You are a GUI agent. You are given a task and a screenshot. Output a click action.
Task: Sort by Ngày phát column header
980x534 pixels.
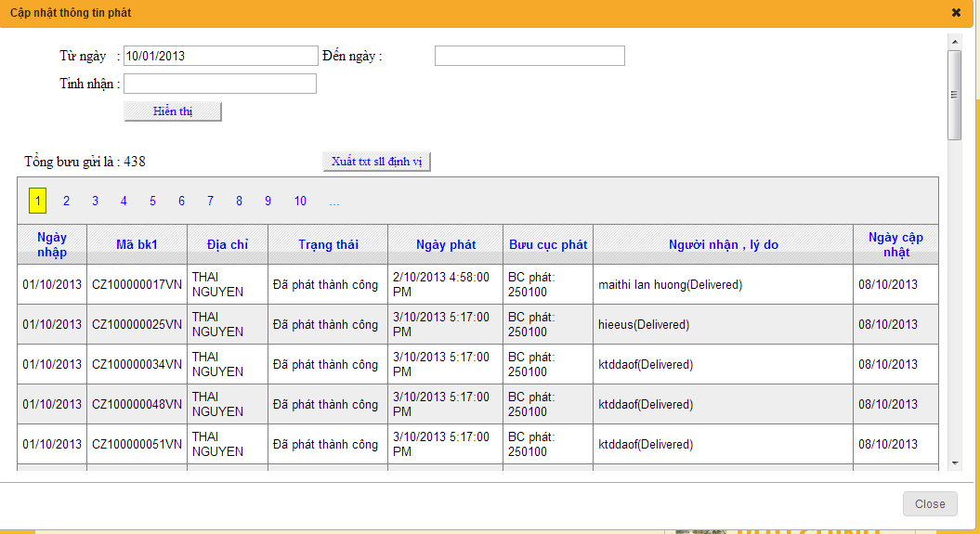pos(446,244)
